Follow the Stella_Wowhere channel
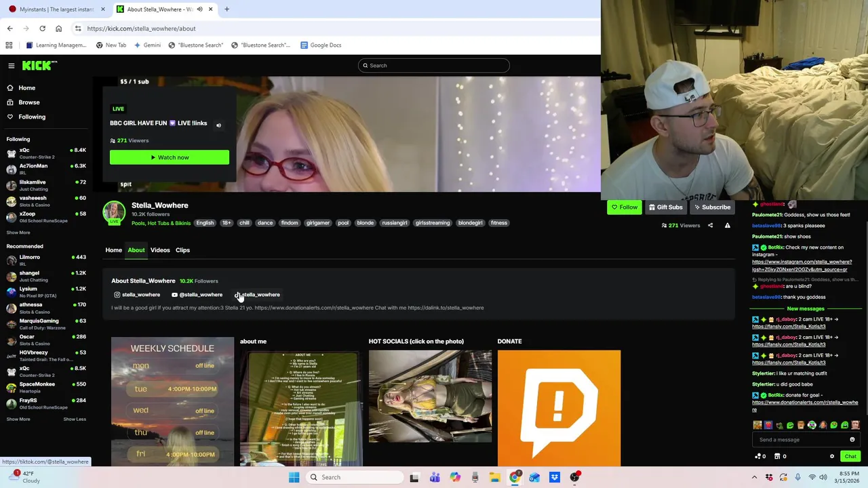Screen dimensions: 868x488 [x=624, y=207]
